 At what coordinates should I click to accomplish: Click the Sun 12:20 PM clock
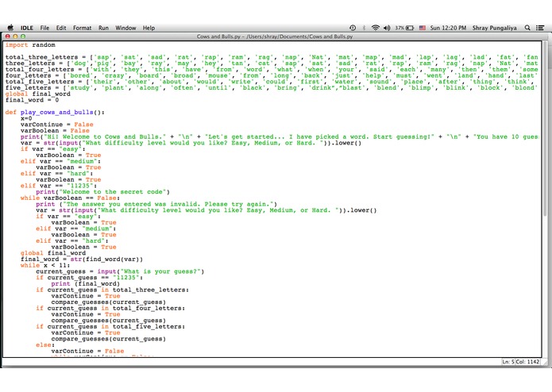coord(448,28)
